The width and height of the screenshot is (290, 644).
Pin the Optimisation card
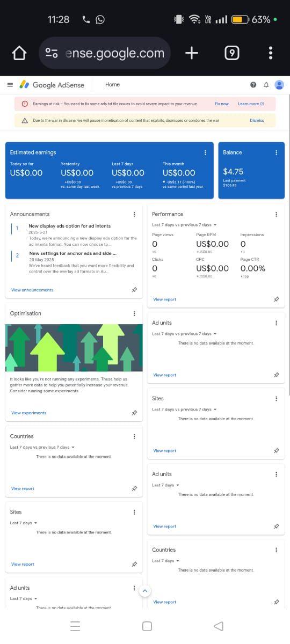tap(134, 413)
